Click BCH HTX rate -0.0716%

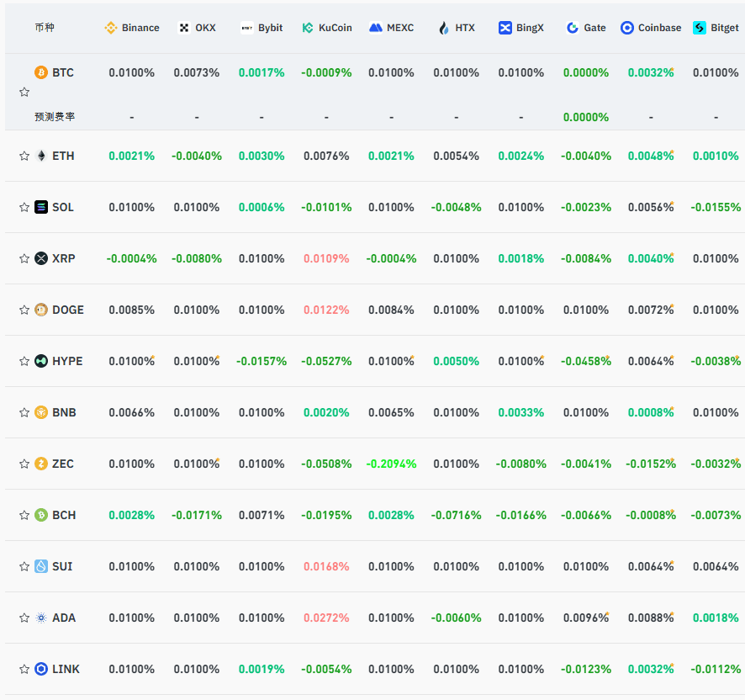click(456, 516)
